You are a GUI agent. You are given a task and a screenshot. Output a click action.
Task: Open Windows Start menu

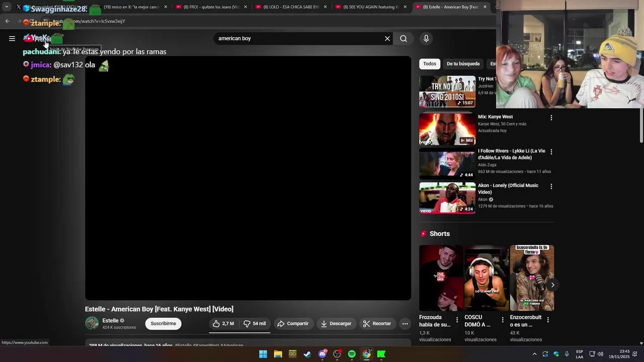coord(263,354)
